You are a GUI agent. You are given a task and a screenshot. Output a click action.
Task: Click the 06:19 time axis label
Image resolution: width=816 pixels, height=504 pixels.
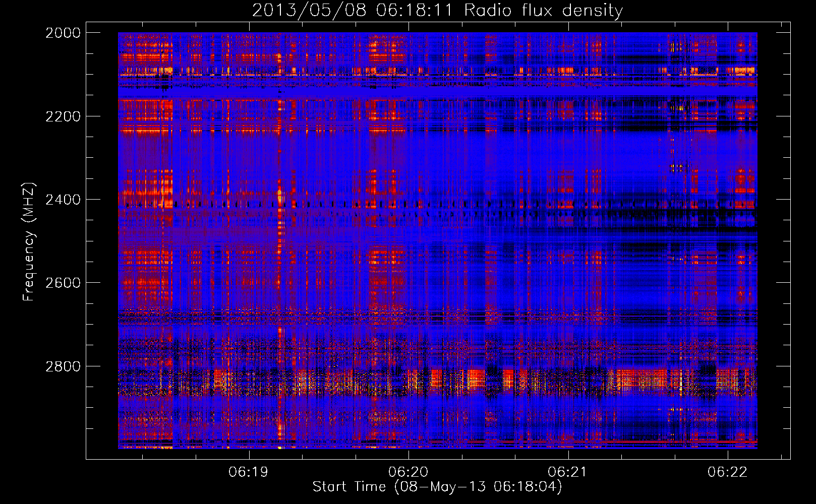pos(248,472)
